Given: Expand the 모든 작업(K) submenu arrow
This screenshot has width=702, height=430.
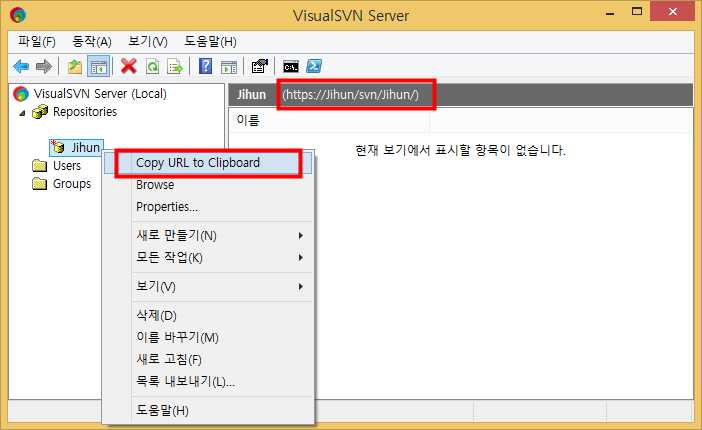Looking at the screenshot, I should (x=301, y=258).
